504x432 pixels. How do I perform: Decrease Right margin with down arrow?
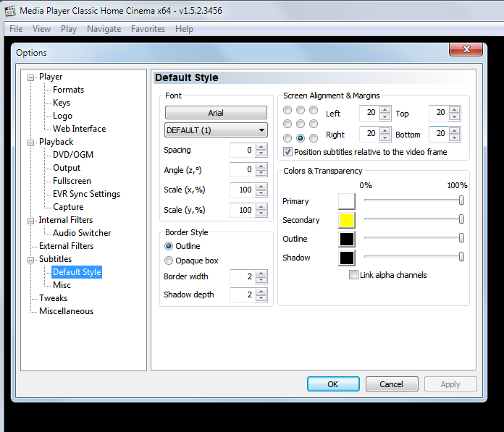pos(385,137)
